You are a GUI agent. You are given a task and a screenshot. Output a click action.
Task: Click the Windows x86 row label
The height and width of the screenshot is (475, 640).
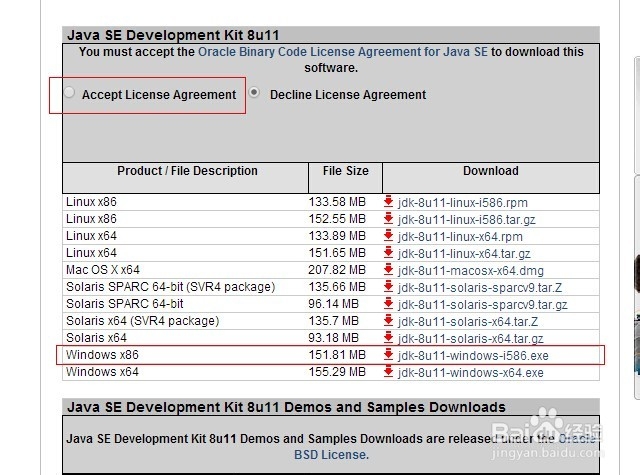[102, 355]
